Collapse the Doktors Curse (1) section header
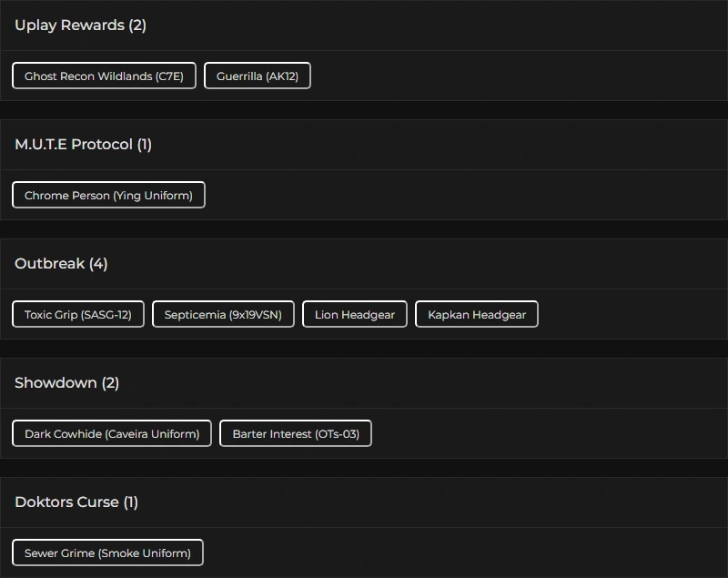 76,502
